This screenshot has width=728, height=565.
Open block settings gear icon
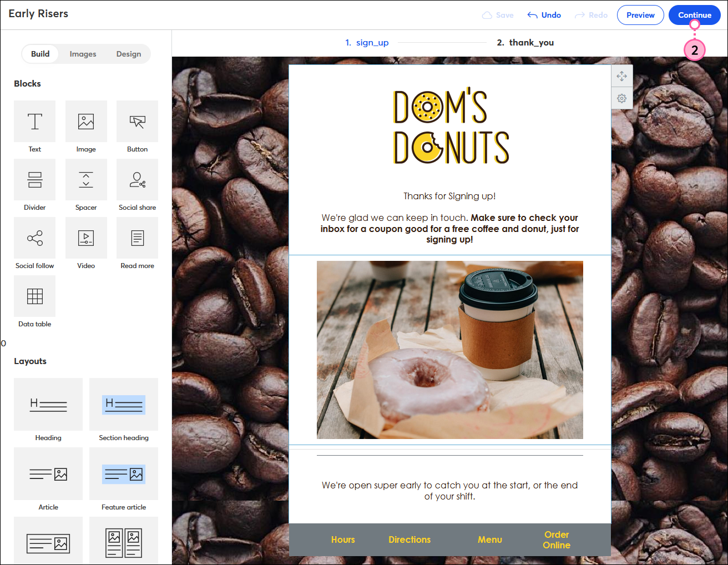tap(621, 98)
